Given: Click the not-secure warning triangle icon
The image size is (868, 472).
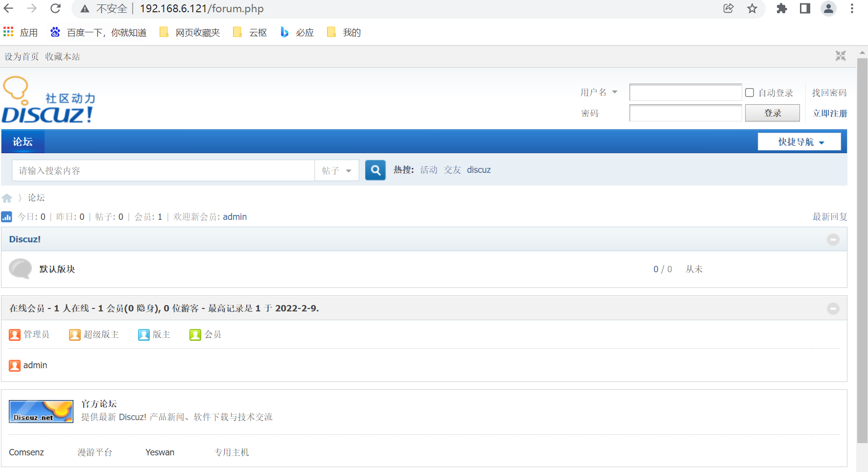Looking at the screenshot, I should pos(85,9).
